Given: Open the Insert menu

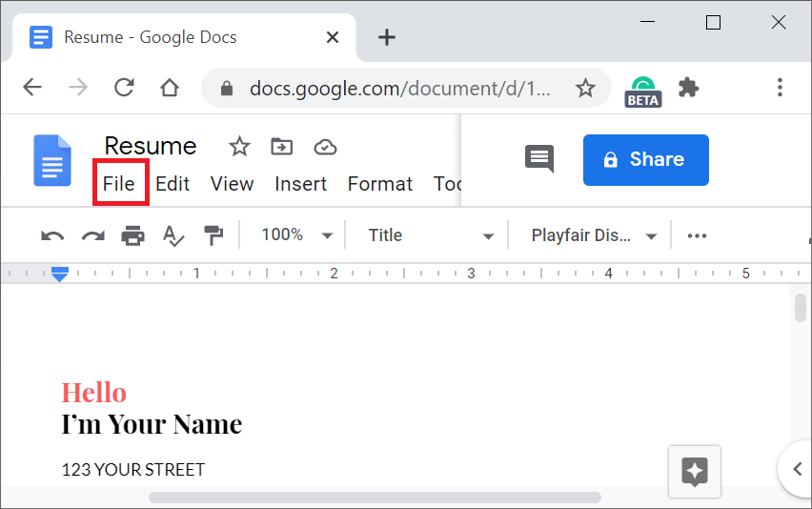Looking at the screenshot, I should pos(300,184).
